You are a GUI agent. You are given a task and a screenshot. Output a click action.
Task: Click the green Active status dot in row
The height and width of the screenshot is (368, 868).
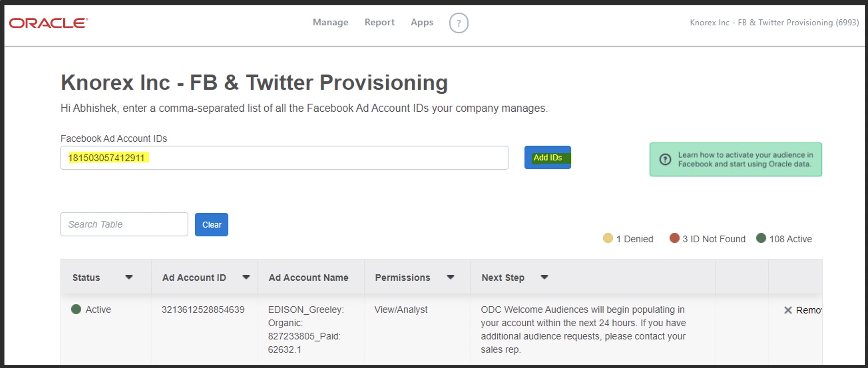[x=76, y=309]
